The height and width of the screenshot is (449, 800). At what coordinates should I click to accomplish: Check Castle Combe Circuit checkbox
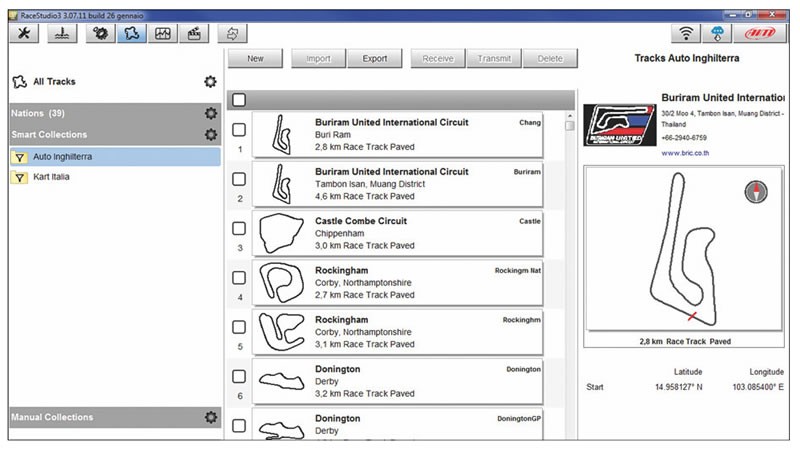239,229
